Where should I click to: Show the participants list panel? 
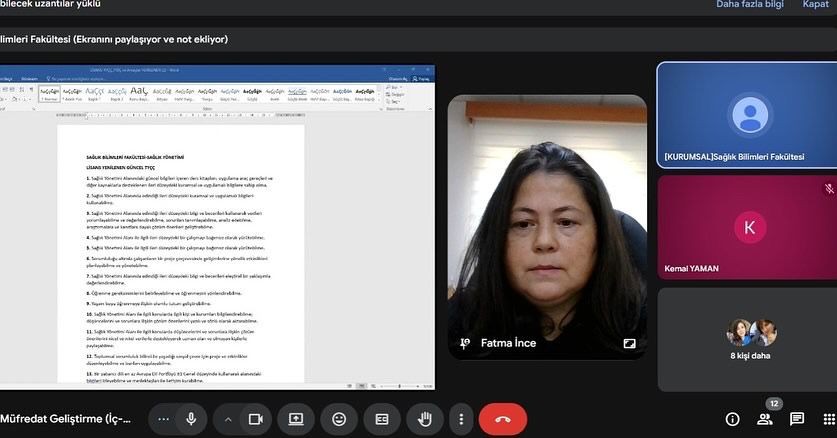[x=765, y=419]
